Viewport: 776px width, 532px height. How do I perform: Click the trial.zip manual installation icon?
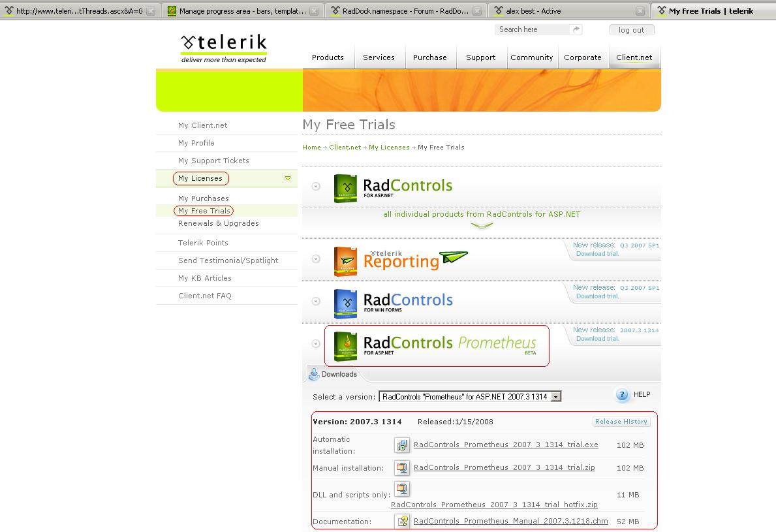click(x=402, y=467)
